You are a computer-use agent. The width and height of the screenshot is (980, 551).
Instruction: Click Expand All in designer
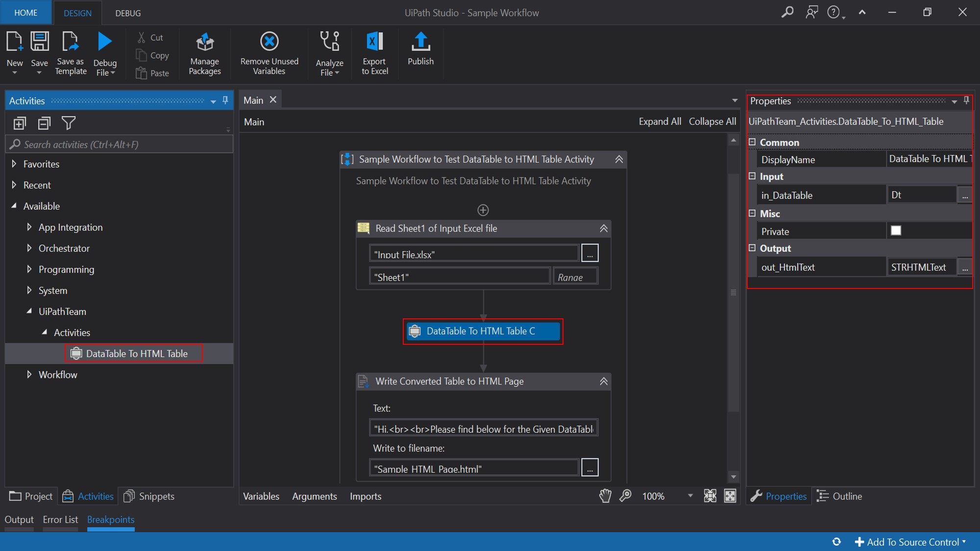click(660, 121)
